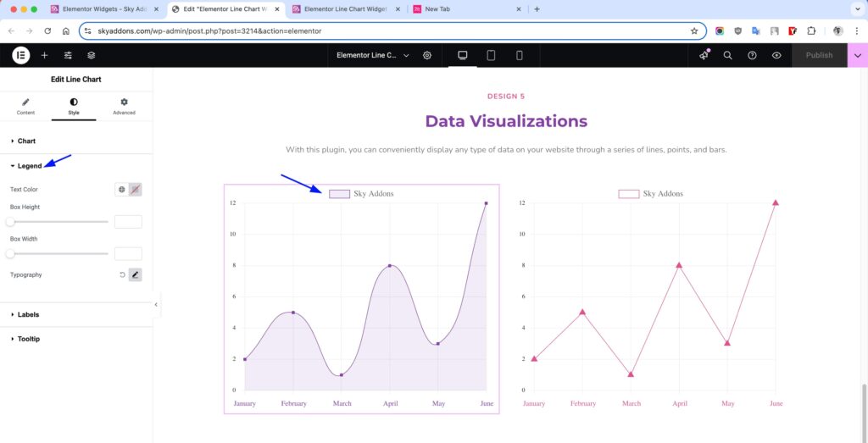Screen dimensions: 868x443
Task: Open the Text Color picker swatch
Action: (136, 190)
